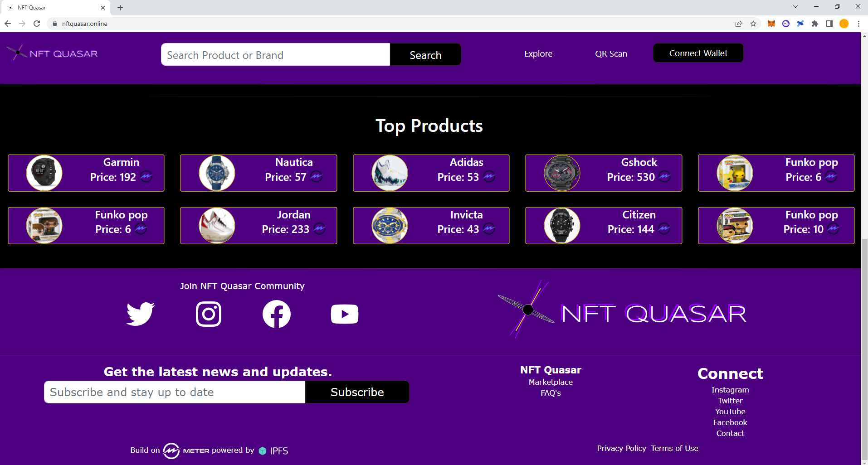The width and height of the screenshot is (868, 465).
Task: Open the Adidas sneaker thumbnail
Action: [390, 173]
